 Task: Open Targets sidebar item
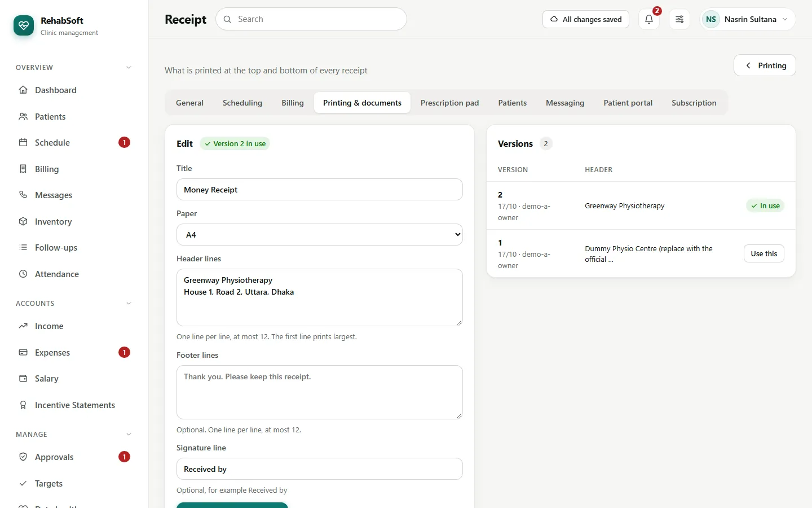74,483
